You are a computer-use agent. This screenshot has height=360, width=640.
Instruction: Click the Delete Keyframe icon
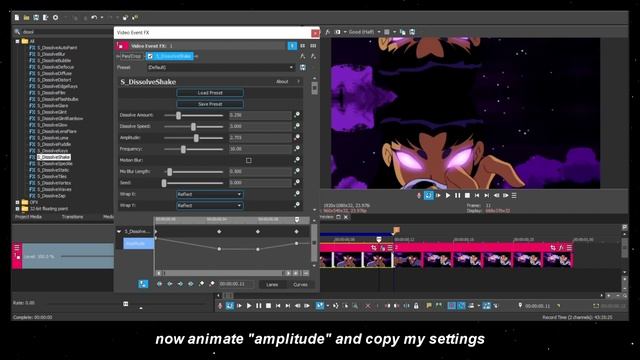tap(211, 284)
